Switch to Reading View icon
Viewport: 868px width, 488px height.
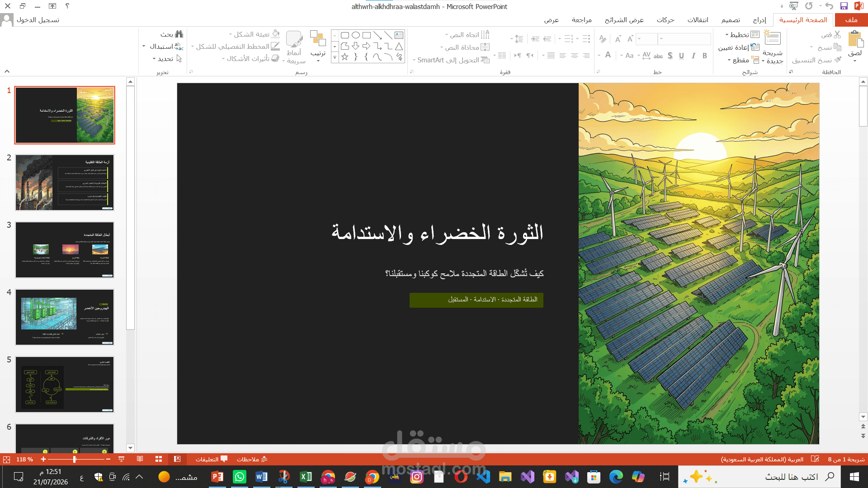140,459
